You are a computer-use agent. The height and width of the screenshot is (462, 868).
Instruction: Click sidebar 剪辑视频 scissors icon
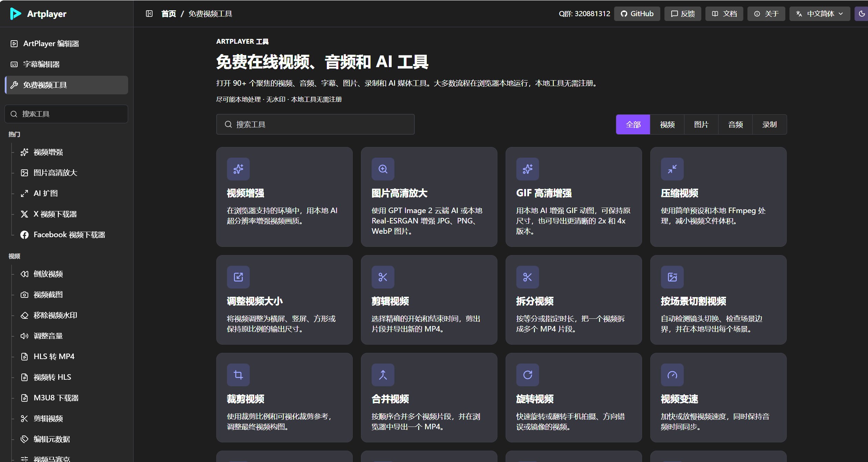(x=24, y=419)
